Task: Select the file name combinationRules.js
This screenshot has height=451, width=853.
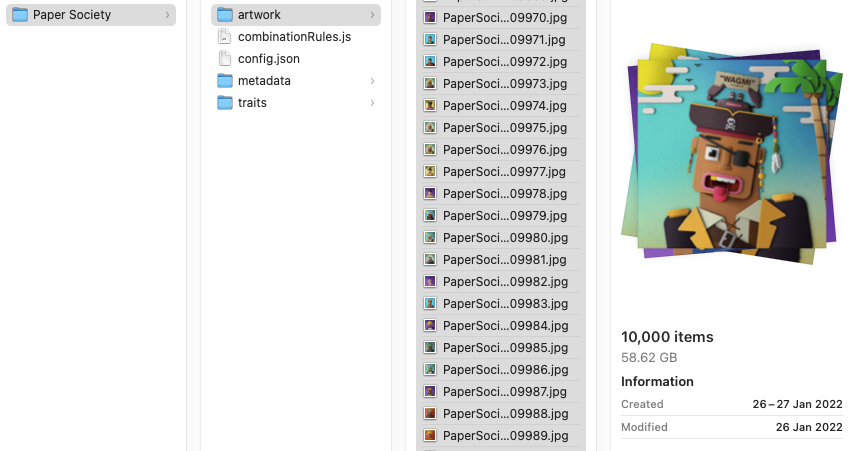Action: [294, 36]
